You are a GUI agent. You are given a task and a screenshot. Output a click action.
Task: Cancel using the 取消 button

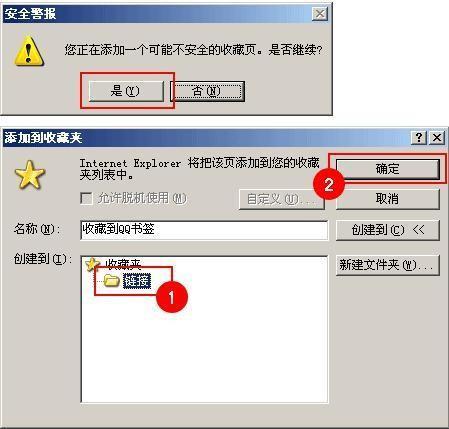(388, 199)
